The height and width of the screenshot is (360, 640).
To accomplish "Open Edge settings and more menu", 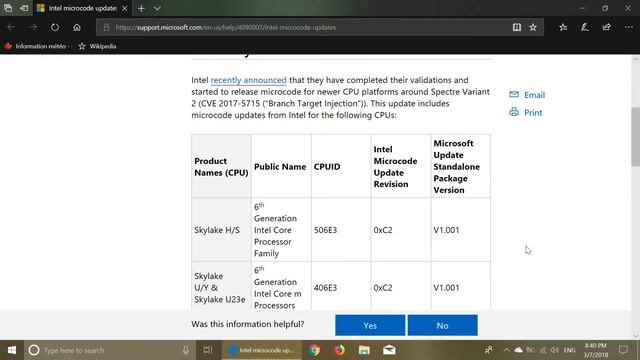I will 629,27.
